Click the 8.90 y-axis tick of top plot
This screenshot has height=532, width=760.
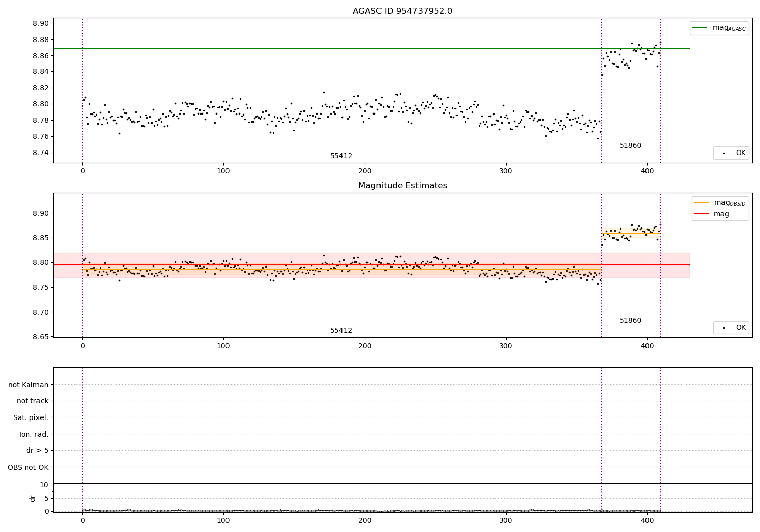(x=40, y=23)
